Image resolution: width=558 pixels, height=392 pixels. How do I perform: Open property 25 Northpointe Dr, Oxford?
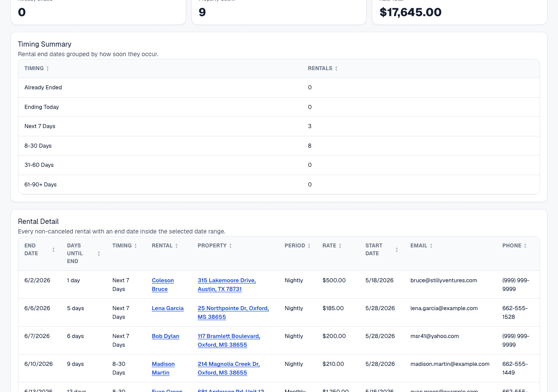[x=233, y=313]
